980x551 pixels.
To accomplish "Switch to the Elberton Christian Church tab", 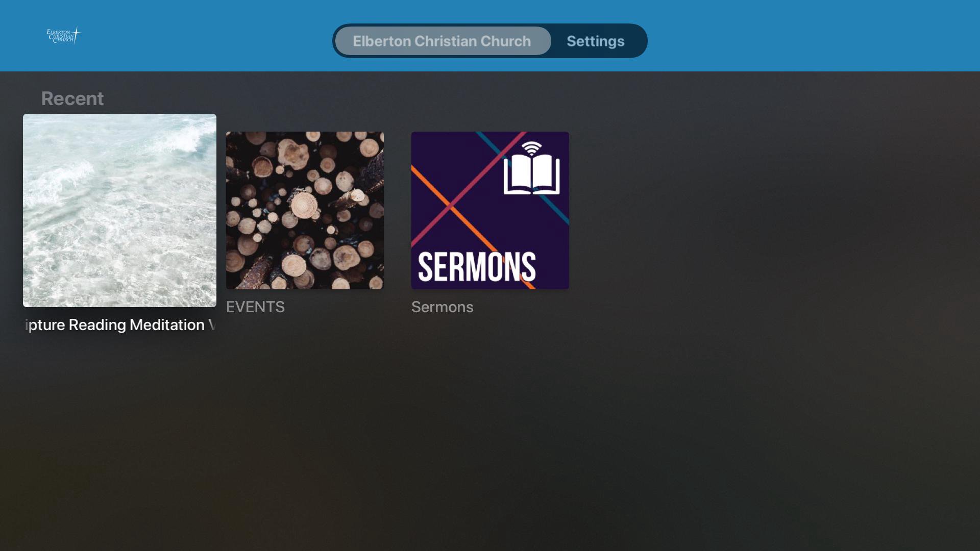I will (443, 41).
